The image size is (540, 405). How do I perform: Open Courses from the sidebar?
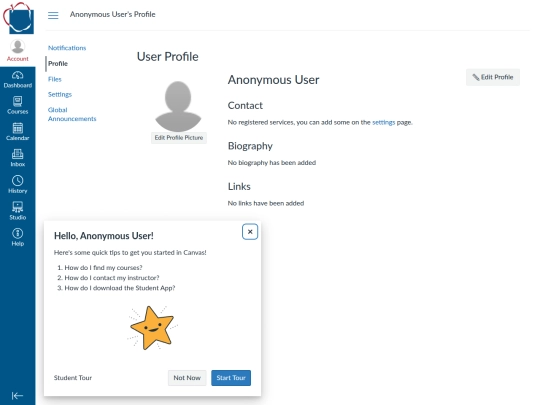tap(18, 106)
